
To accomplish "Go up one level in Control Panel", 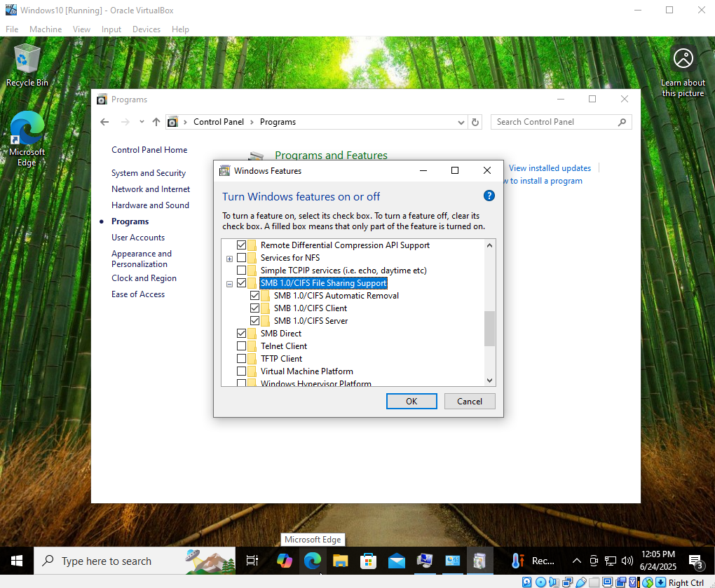I will 156,122.
